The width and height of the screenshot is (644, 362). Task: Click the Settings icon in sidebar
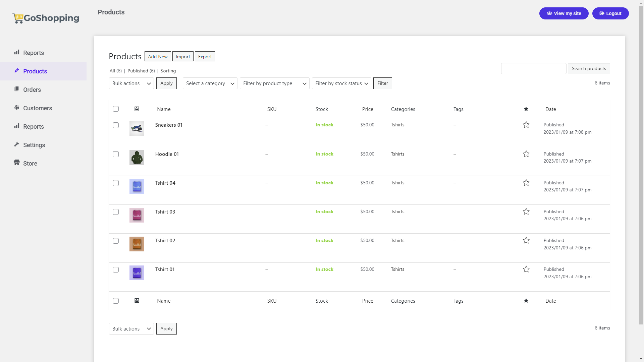[x=16, y=144]
